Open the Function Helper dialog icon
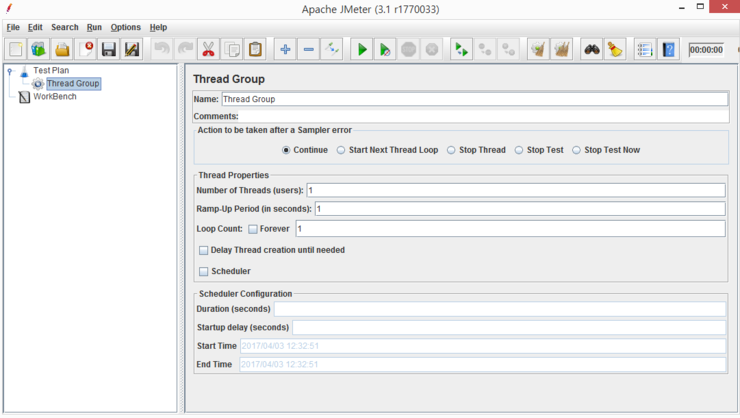 (x=645, y=49)
